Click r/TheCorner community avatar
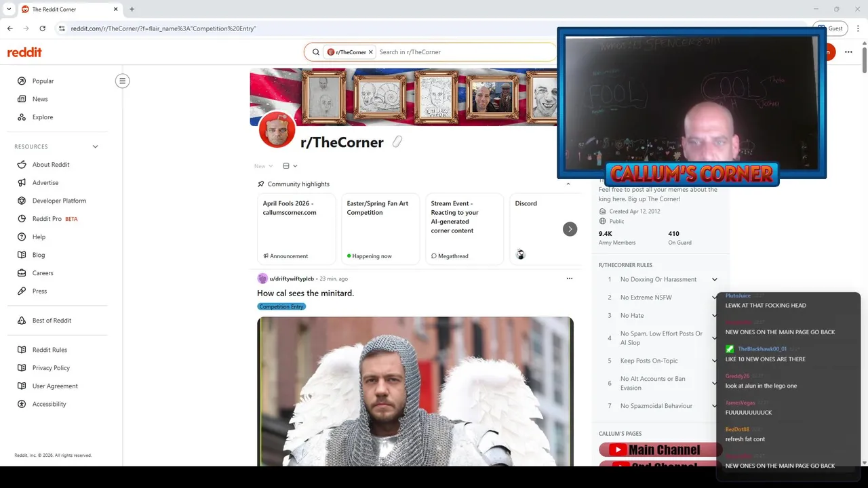 pyautogui.click(x=277, y=131)
